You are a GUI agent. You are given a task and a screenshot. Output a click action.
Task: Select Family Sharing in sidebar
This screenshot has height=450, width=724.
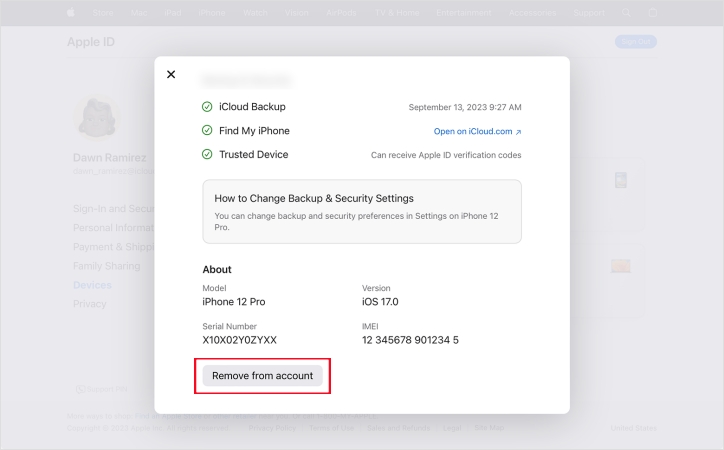click(107, 266)
